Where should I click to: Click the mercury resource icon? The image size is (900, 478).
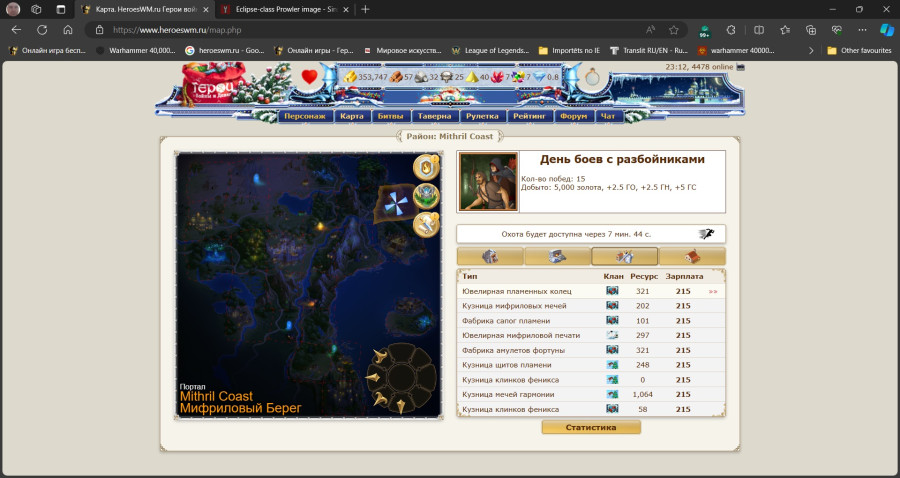tap(447, 77)
